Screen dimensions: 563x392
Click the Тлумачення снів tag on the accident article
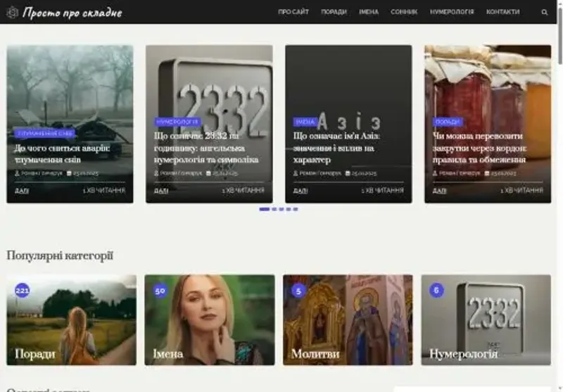click(x=45, y=132)
